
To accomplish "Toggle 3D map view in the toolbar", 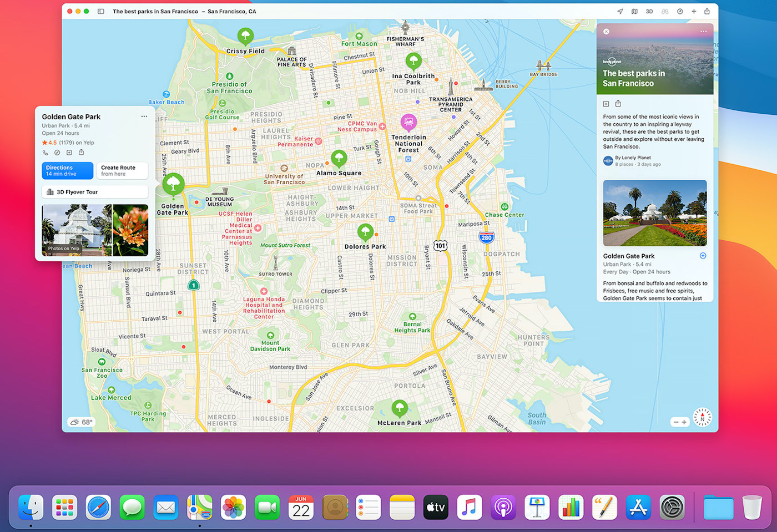I will [x=649, y=11].
